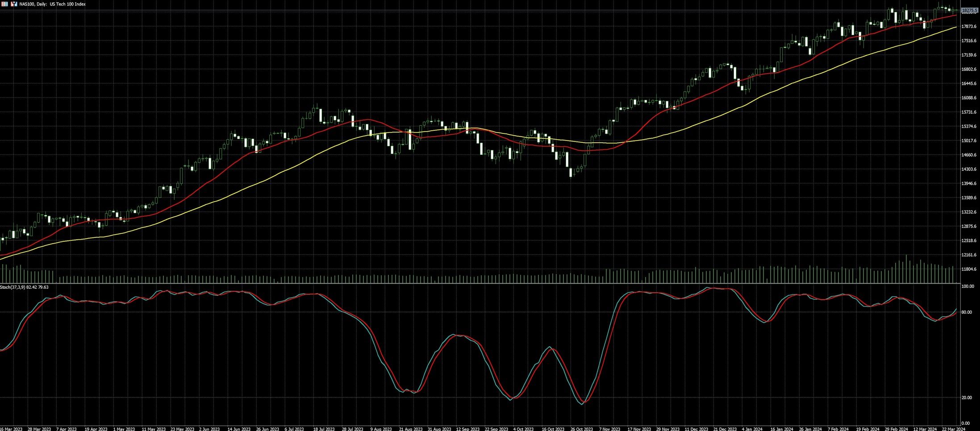This screenshot has height=431, width=980.
Task: Click the lowest candlestick in late October 2023
Action: pyautogui.click(x=571, y=172)
